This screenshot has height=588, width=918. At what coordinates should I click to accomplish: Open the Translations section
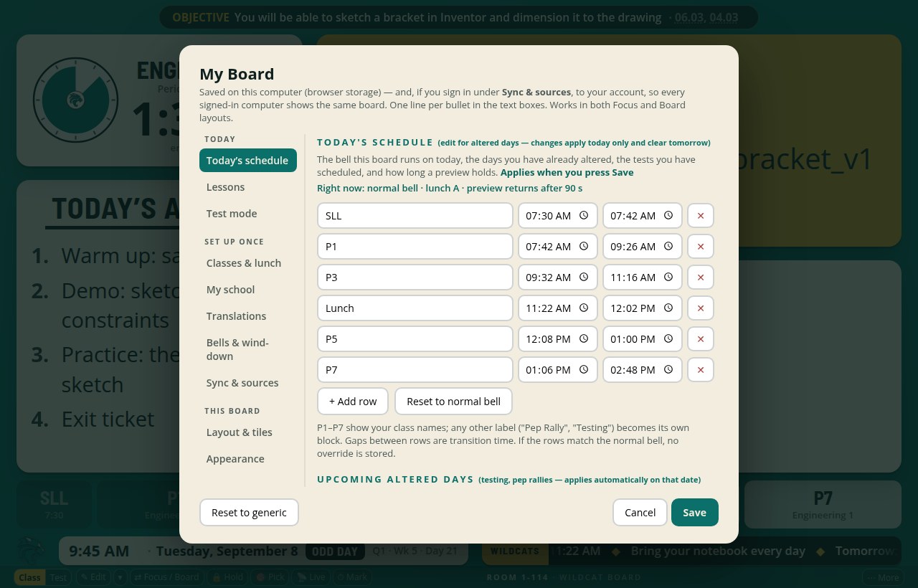[248, 316]
